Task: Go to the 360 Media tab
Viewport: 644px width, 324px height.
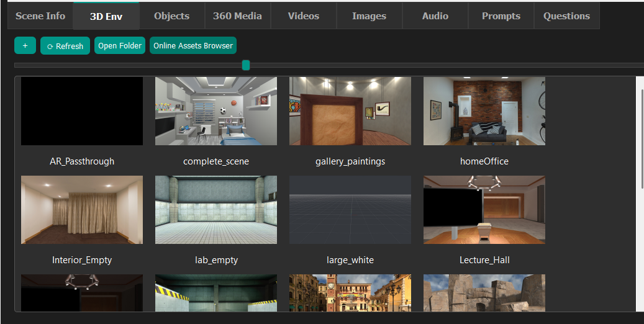Action: [237, 16]
